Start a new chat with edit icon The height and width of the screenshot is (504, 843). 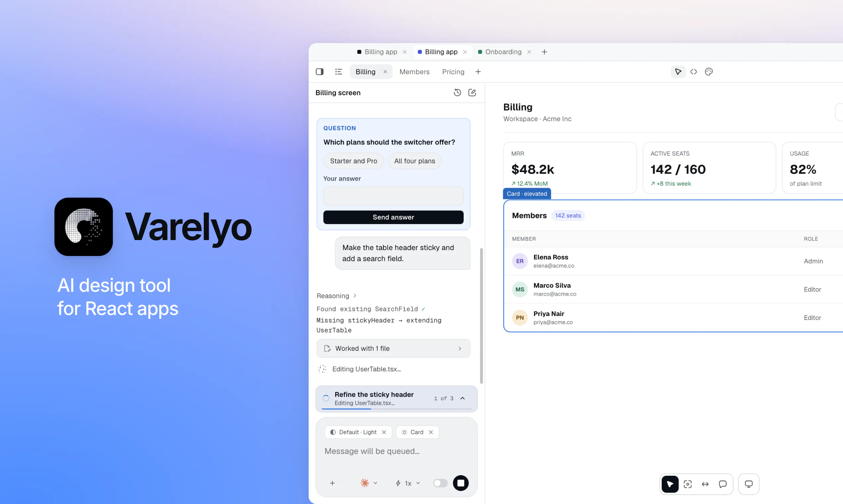pos(472,93)
